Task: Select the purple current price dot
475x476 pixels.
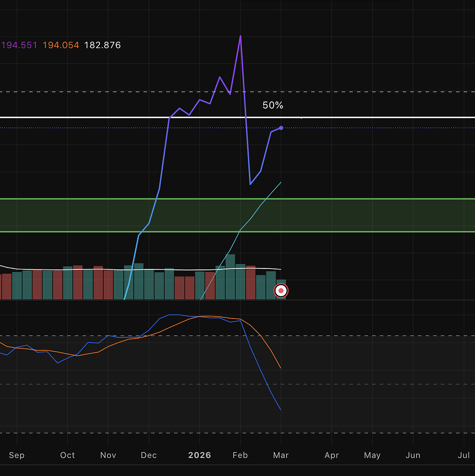Action: (281, 128)
